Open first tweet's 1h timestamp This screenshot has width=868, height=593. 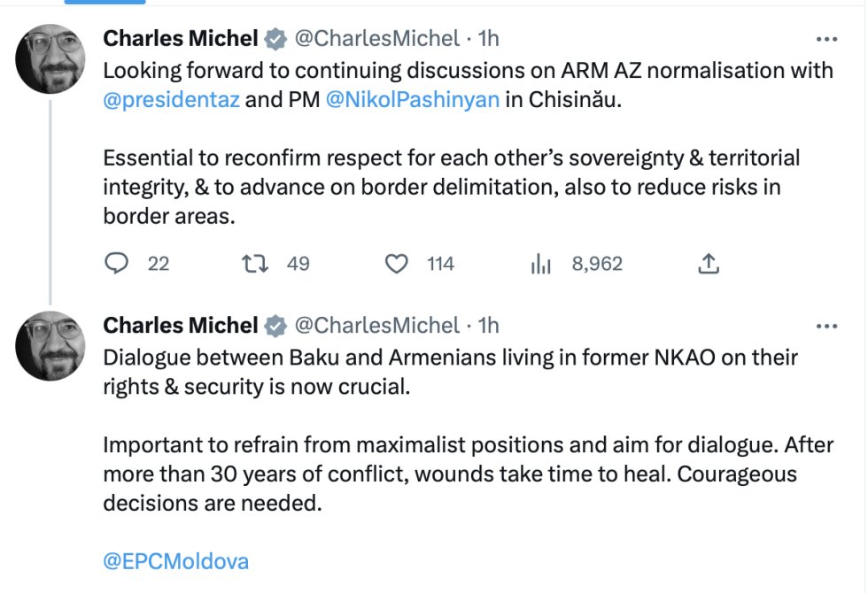pyautogui.click(x=488, y=39)
